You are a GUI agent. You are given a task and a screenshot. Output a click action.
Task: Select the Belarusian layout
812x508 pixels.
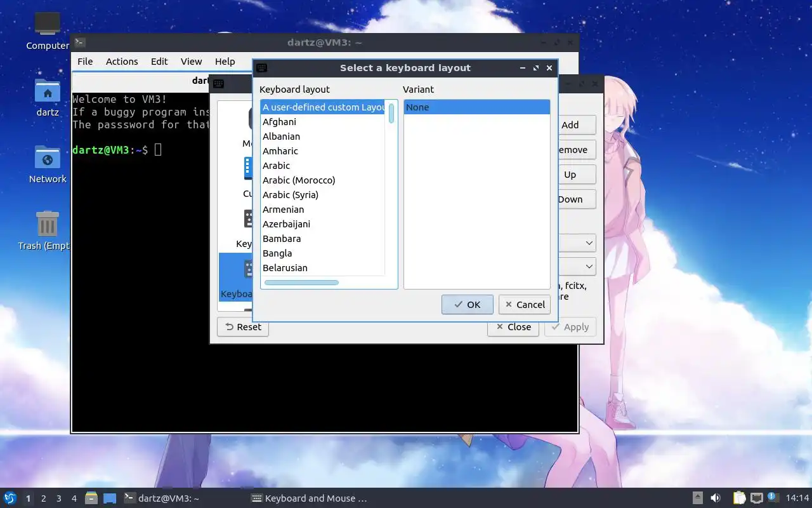[322, 268]
